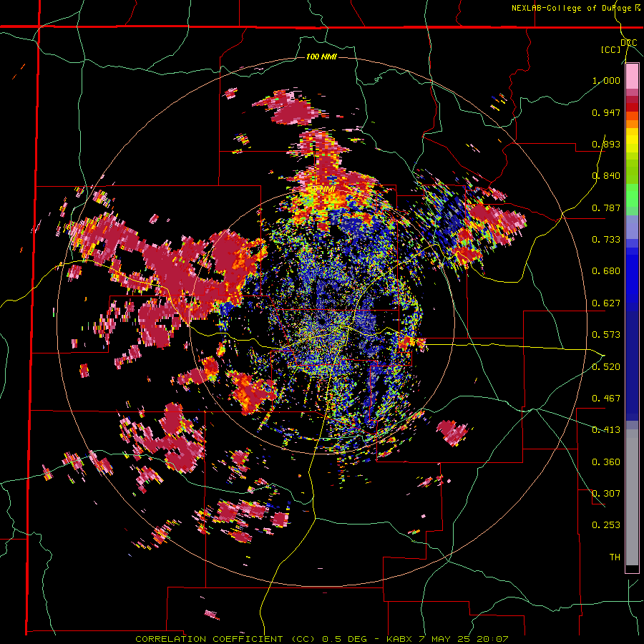Select the 0.307 legend value
Viewport: 644px width, 644px height.
(x=606, y=494)
